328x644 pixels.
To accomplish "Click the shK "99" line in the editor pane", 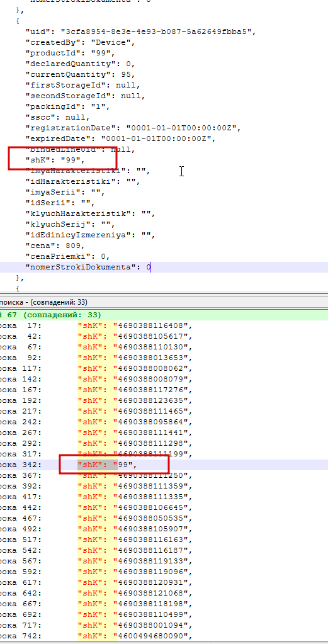I will [x=55, y=160].
